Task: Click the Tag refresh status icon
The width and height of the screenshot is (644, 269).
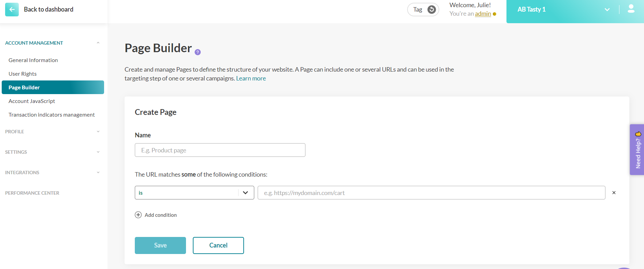Action: click(x=432, y=10)
